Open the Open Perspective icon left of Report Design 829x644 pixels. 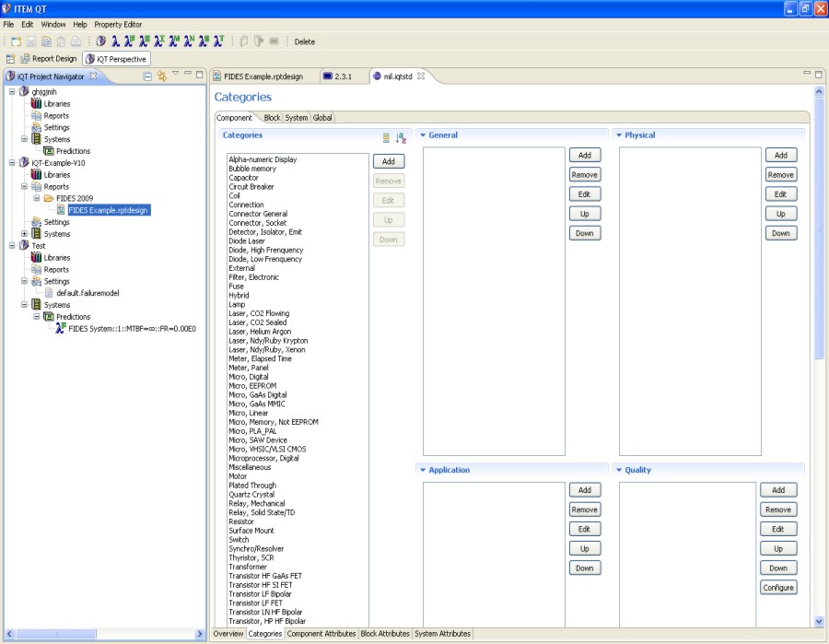click(11, 59)
